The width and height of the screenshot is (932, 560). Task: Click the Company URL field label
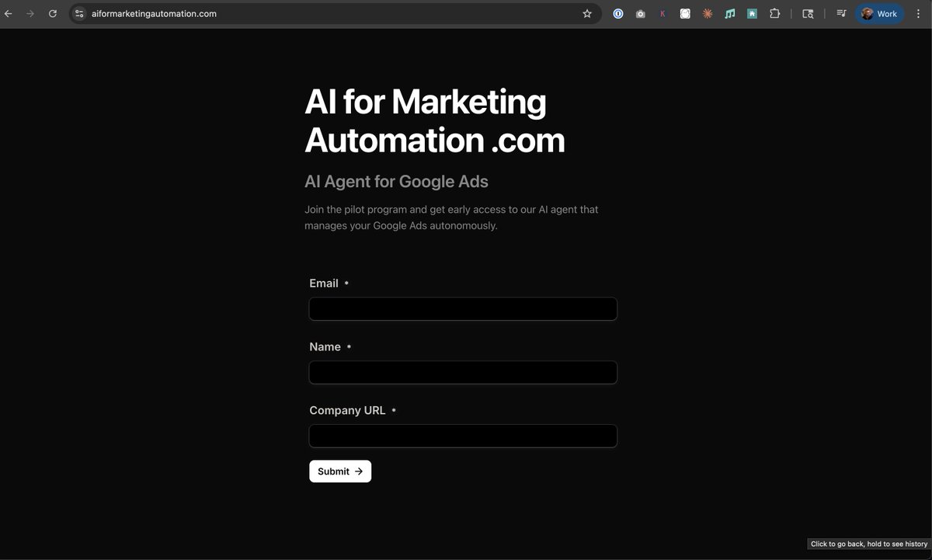(347, 411)
